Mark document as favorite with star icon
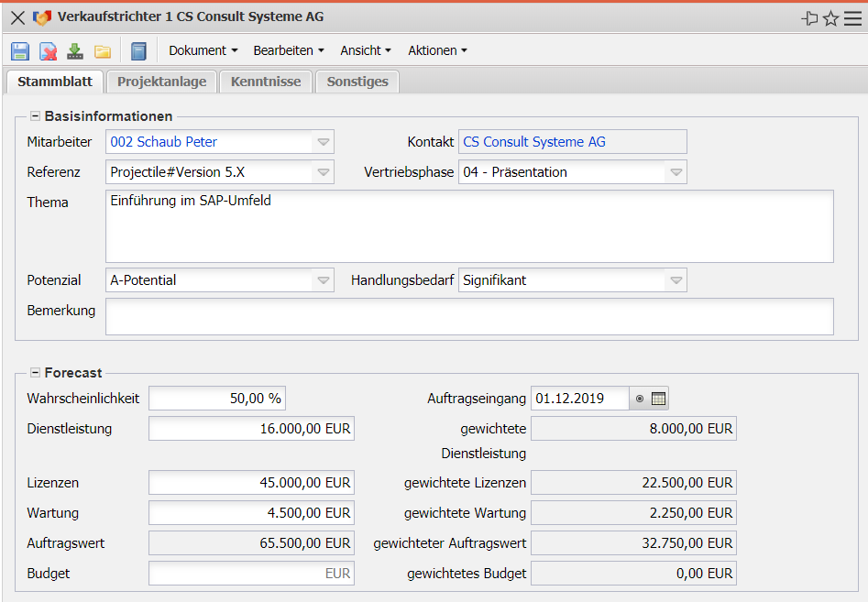Image resolution: width=868 pixels, height=602 pixels. [831, 18]
